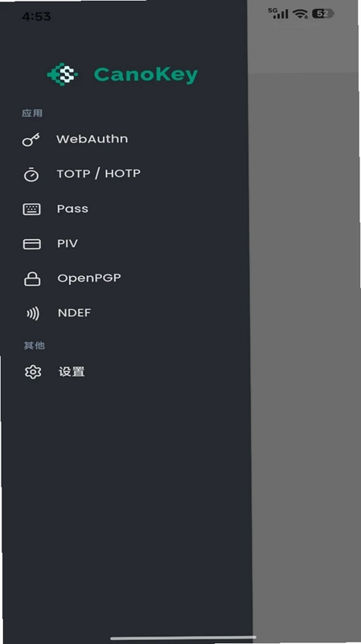Screen dimensions: 361x644
Task: Select the TOTP / HOTP stopwatch icon
Action: click(31, 174)
